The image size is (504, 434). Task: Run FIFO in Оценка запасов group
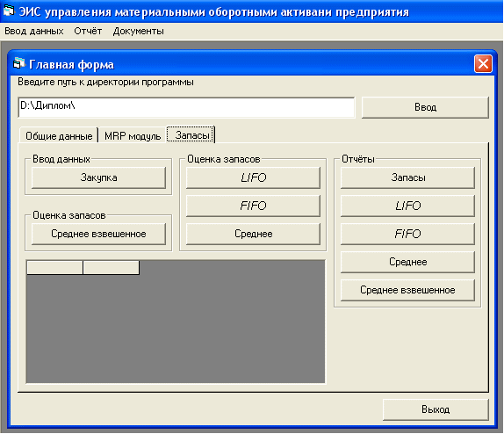253,206
